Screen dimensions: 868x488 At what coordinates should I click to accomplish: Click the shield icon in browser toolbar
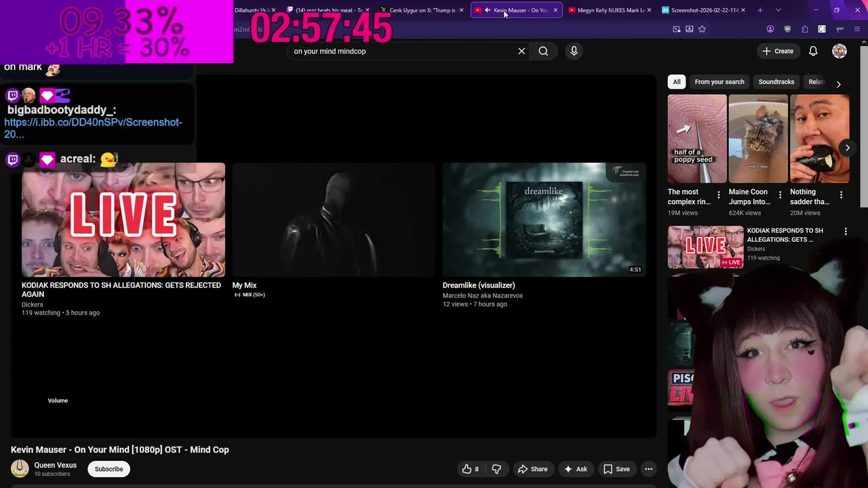(787, 29)
